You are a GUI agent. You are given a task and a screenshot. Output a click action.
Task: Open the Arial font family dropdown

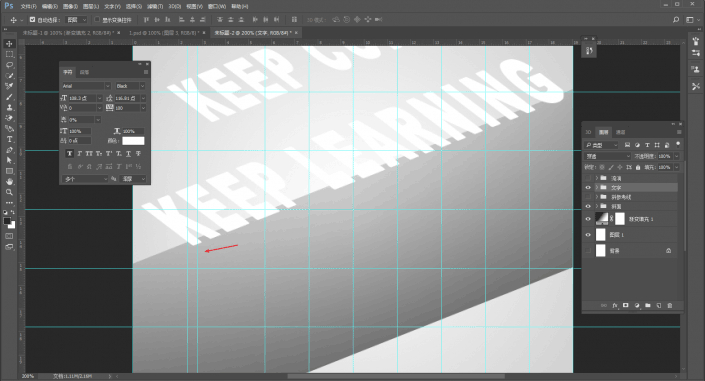coord(86,86)
